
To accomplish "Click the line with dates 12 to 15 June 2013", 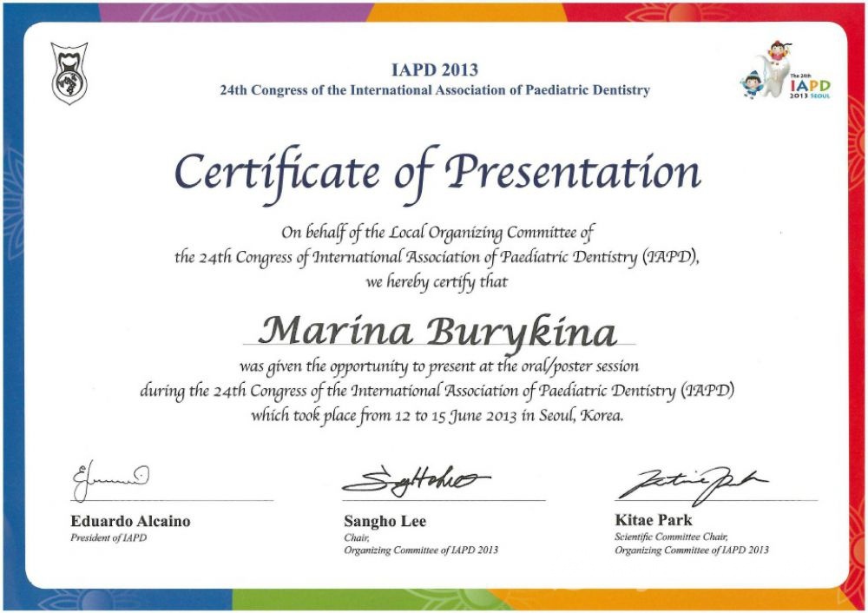I will tap(437, 415).
